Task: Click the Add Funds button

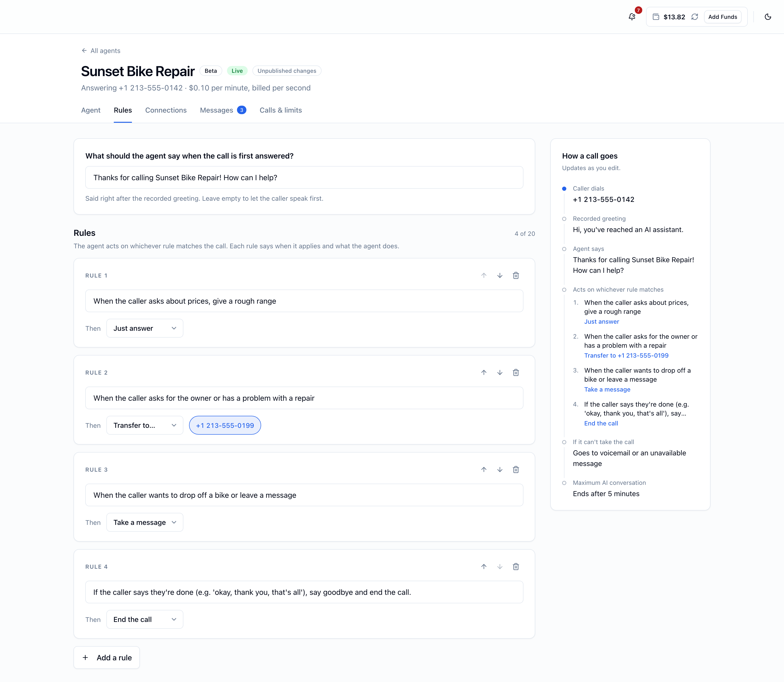Action: coord(722,17)
